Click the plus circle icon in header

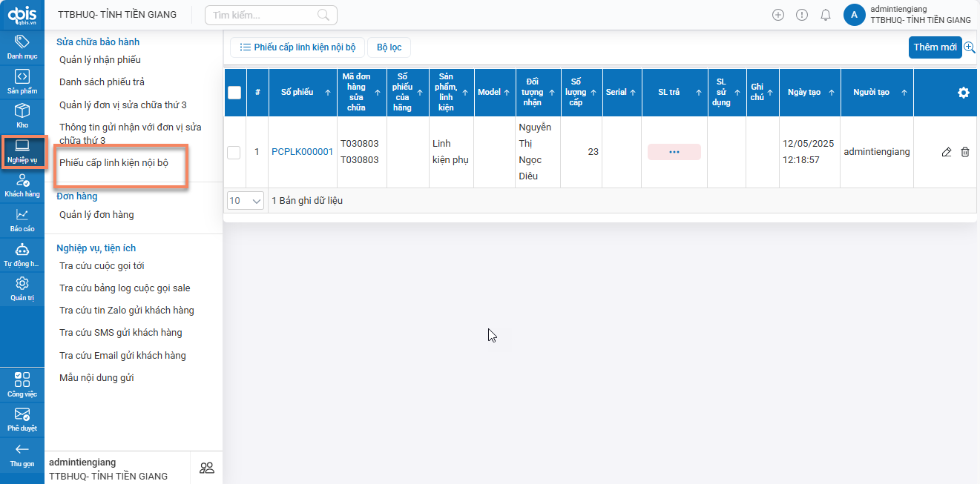click(x=778, y=15)
